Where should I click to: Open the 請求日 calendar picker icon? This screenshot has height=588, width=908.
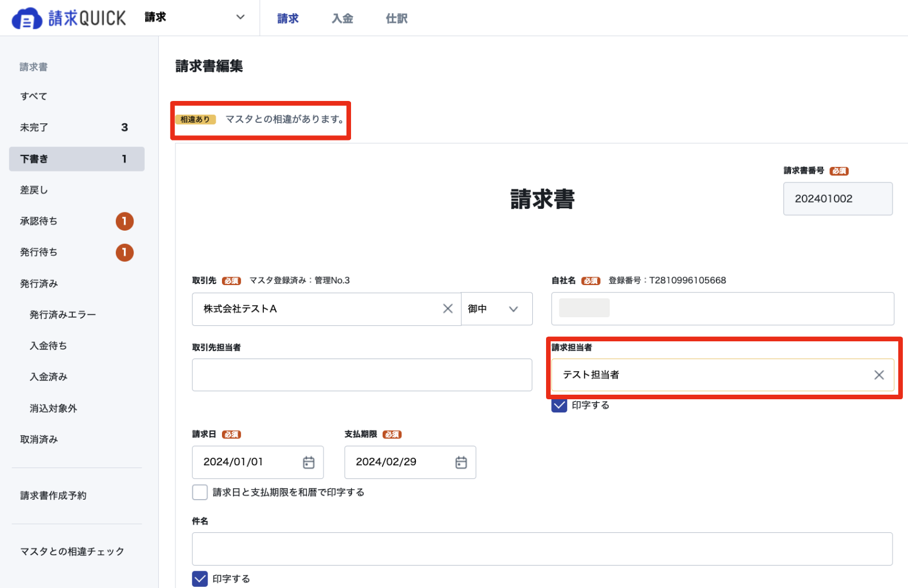pos(309,462)
